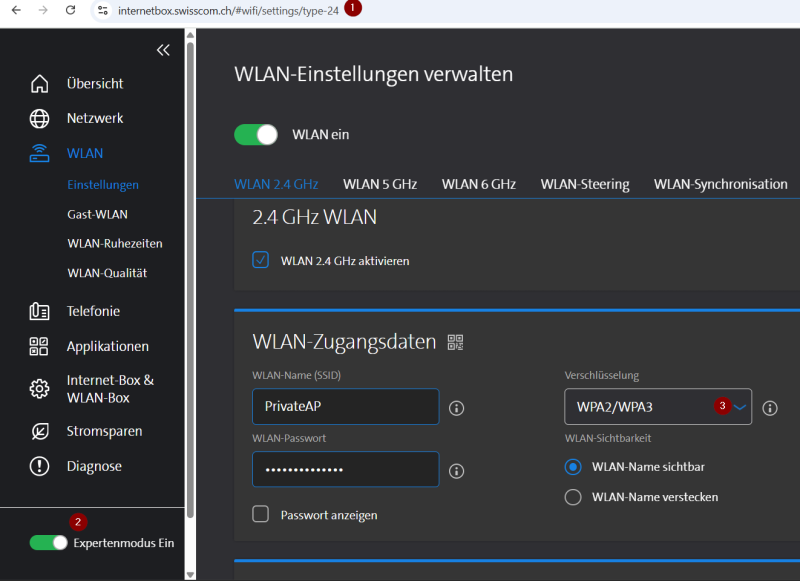The width and height of the screenshot is (800, 581).
Task: Click info icon beside Verschlüsselung dropdown
Action: [x=770, y=408]
